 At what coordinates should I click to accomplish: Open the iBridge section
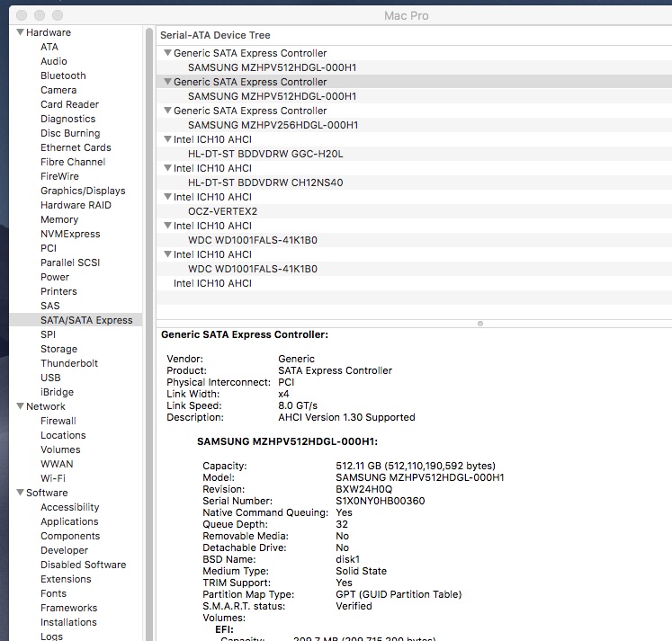pos(57,392)
